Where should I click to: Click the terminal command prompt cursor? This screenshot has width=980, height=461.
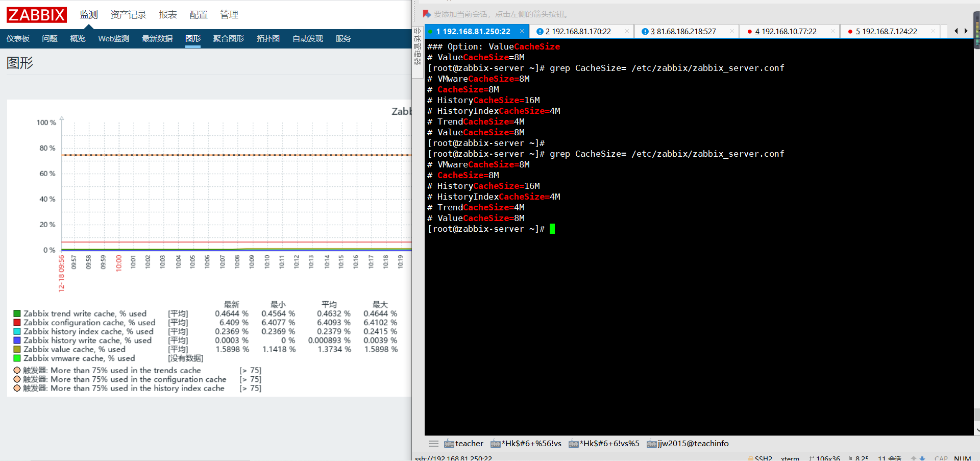click(x=552, y=229)
